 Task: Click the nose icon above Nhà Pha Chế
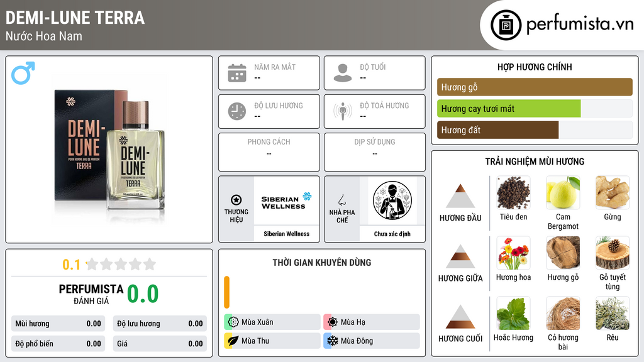pos(341,200)
